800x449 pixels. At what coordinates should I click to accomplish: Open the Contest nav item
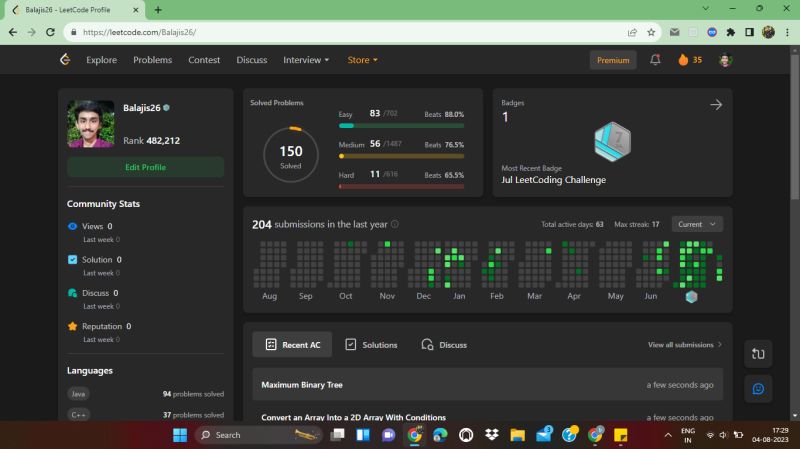coord(204,60)
